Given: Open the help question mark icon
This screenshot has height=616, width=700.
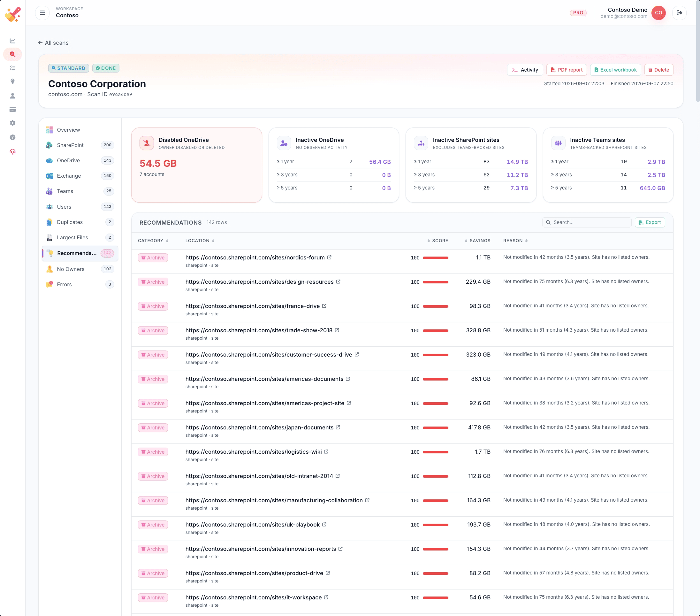Looking at the screenshot, I should tap(13, 137).
